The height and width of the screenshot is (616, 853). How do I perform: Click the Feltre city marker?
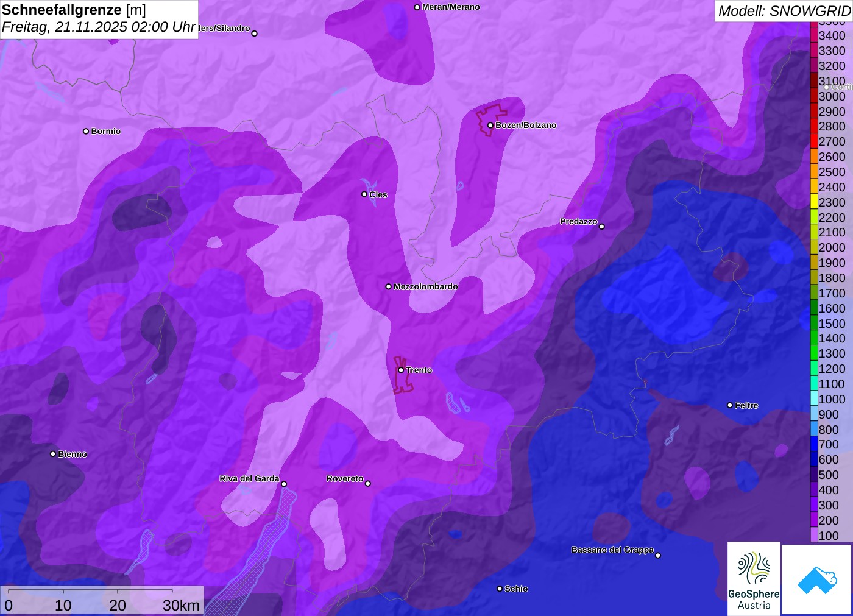click(x=729, y=405)
